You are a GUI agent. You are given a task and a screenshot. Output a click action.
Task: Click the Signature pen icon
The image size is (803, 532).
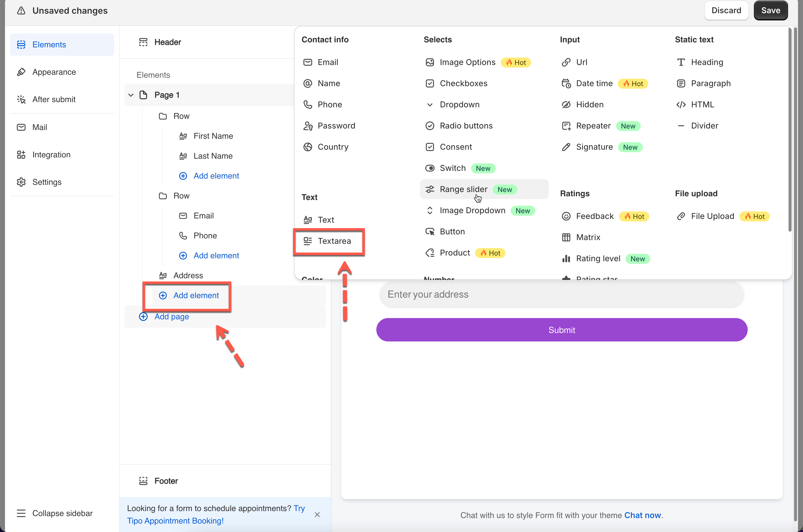[566, 147]
